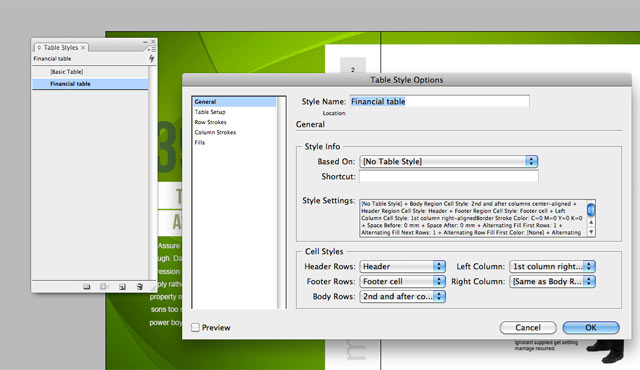Open the Table Styles panel flyout menu

coord(151,49)
